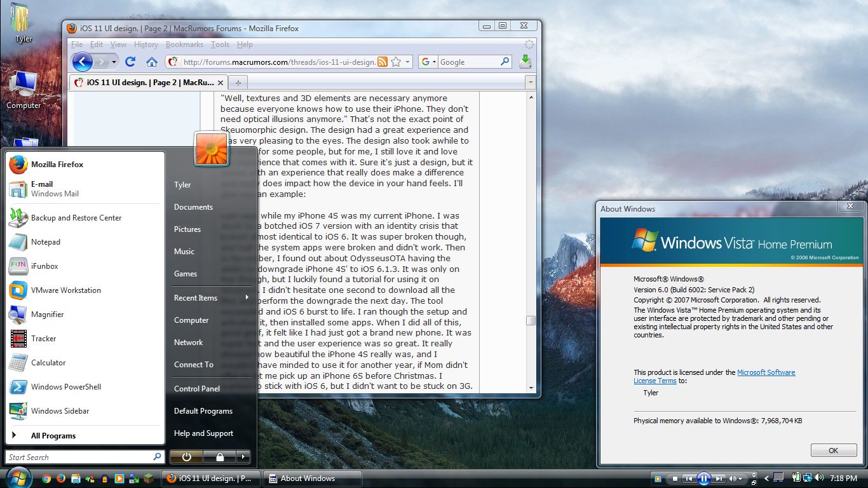The height and width of the screenshot is (488, 868).
Task: Open the Windows Media Player quick launch icon
Action: 119,478
